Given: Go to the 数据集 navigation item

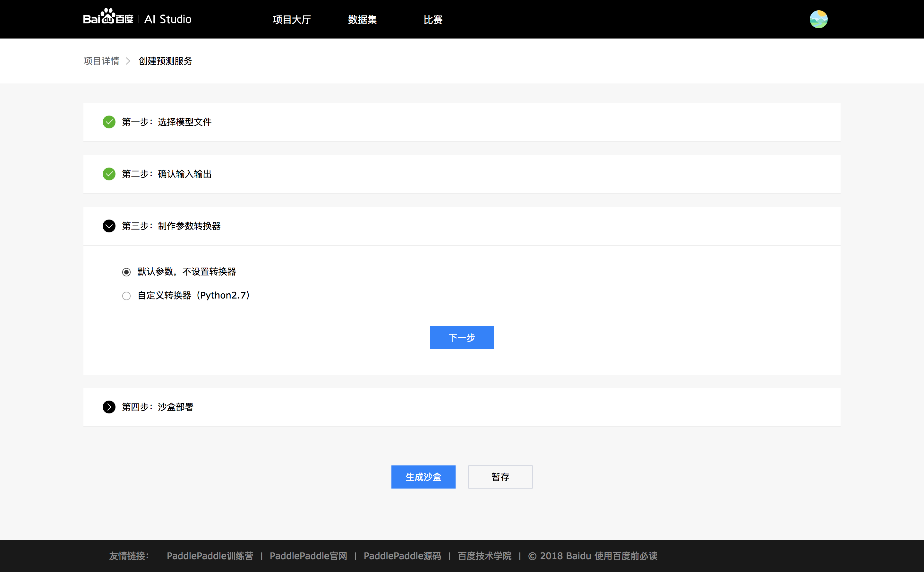Looking at the screenshot, I should 362,19.
